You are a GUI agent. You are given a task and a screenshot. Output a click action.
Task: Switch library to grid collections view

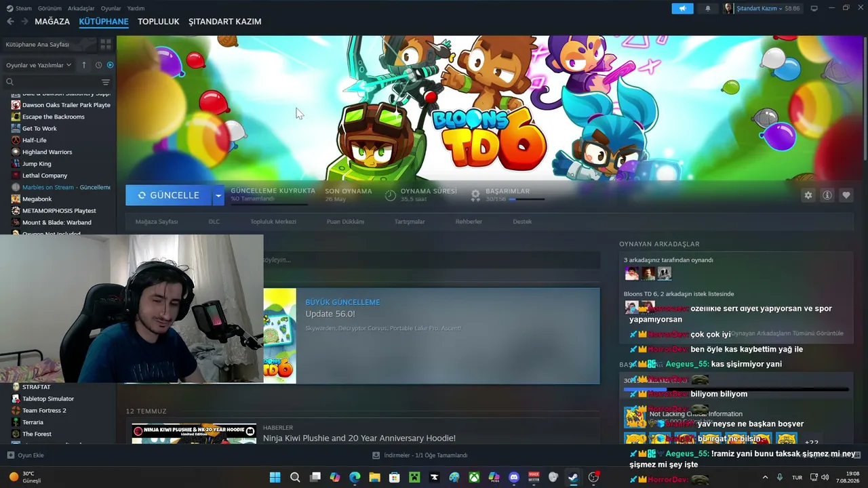(x=106, y=44)
